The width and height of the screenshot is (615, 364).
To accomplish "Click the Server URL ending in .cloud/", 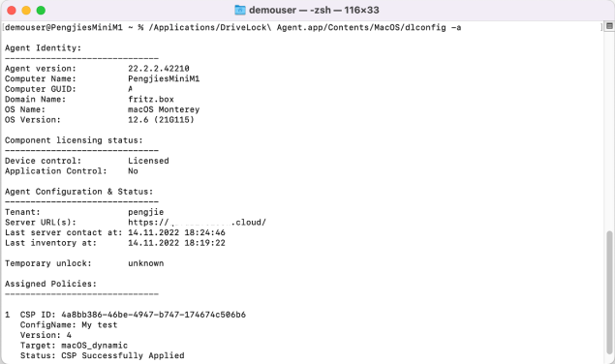I will pyautogui.click(x=197, y=223).
